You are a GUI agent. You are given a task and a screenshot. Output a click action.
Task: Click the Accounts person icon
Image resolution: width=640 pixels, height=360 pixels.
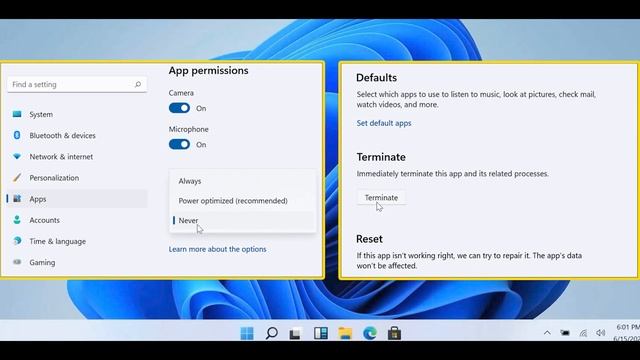[17, 220]
